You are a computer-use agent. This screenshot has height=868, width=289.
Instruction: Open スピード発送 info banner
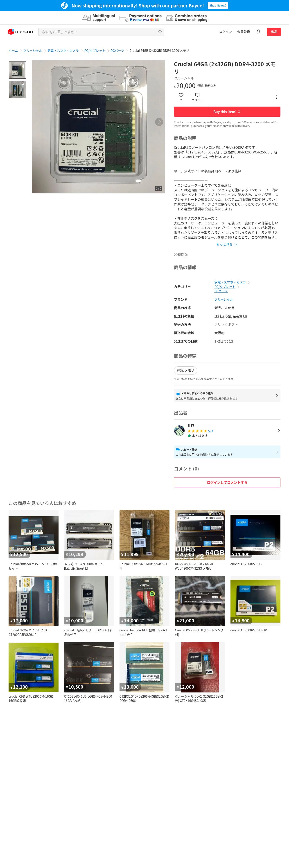click(227, 452)
